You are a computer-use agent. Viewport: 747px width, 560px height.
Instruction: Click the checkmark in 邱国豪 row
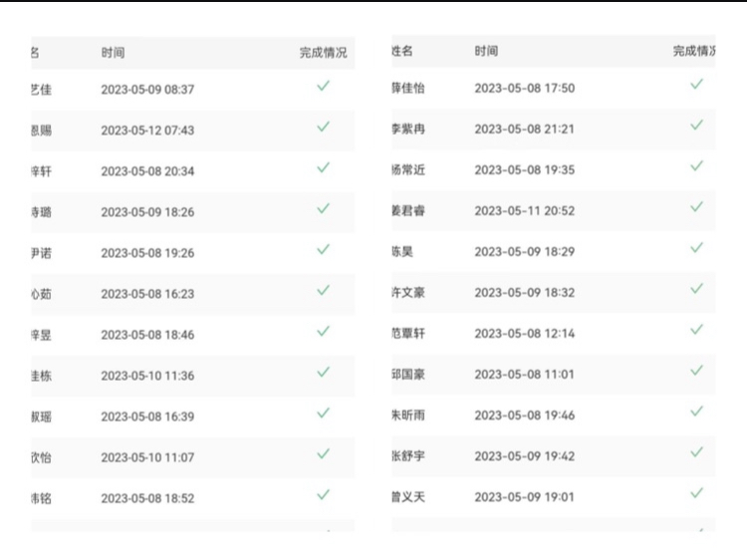pos(697,371)
